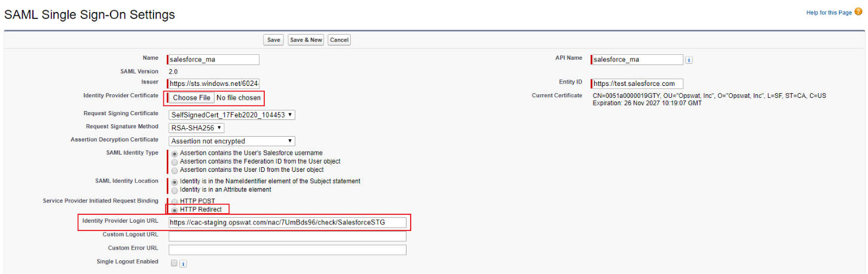Click the Current Certificate CN text
868x274 pixels.
click(x=710, y=96)
